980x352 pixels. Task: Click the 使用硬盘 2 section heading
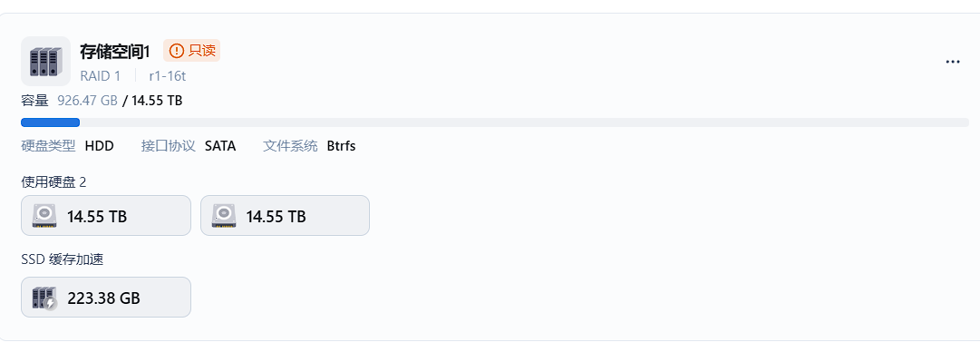click(x=53, y=182)
